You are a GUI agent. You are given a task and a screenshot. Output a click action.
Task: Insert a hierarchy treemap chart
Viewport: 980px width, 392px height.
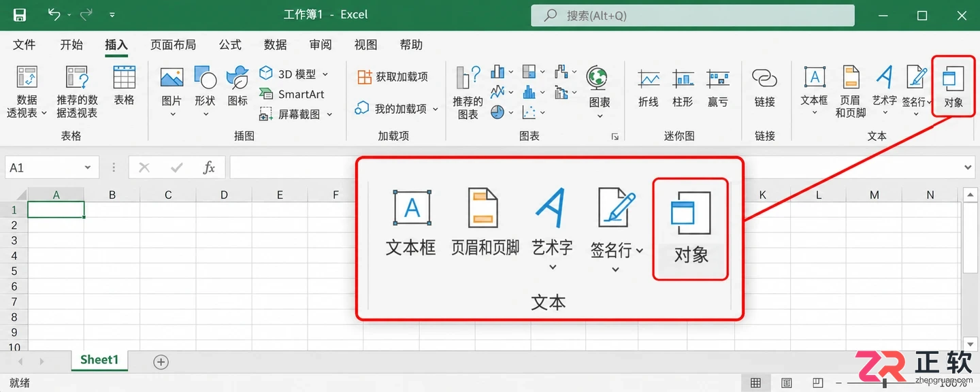click(x=529, y=71)
